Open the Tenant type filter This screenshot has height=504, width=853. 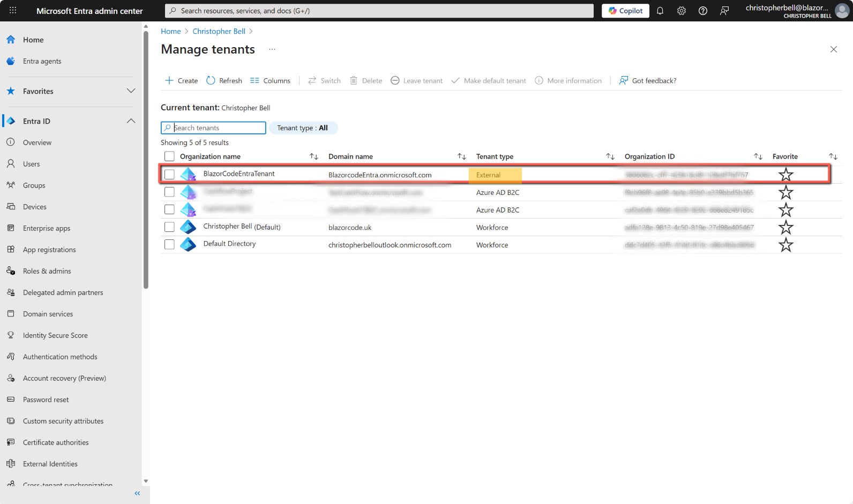coord(303,128)
